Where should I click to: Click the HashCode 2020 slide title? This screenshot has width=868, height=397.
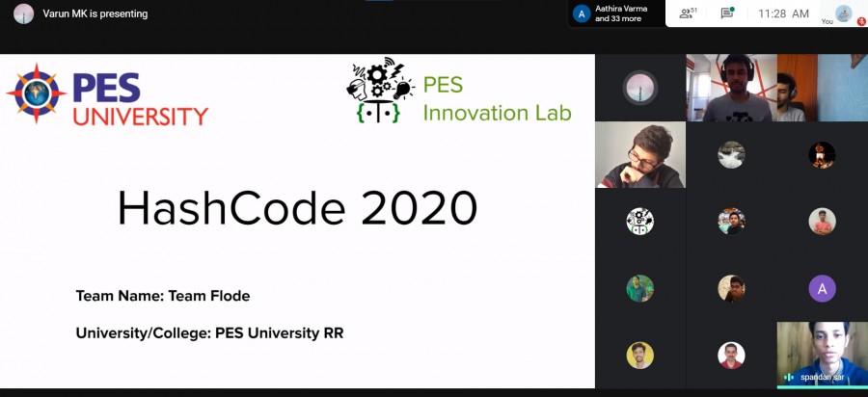297,208
